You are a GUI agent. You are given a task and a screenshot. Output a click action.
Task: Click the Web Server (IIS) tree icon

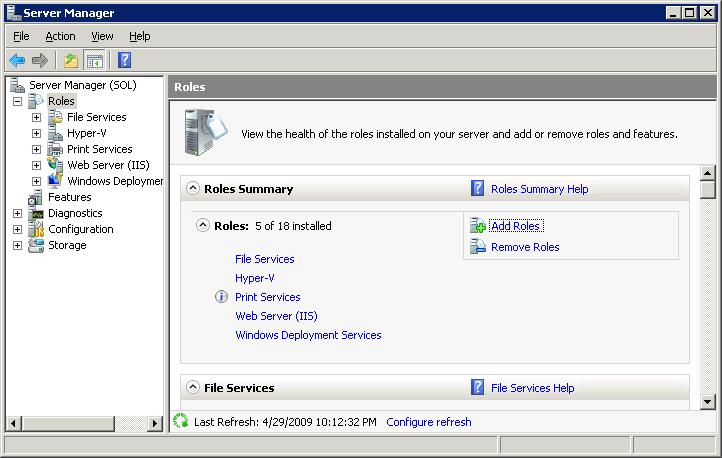pos(55,165)
